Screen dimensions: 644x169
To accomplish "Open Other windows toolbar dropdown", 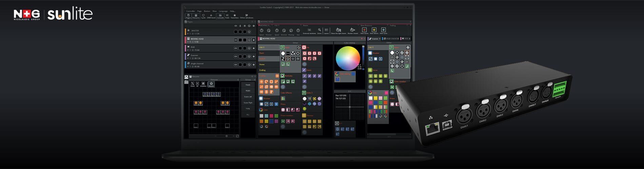I will 246,16.
